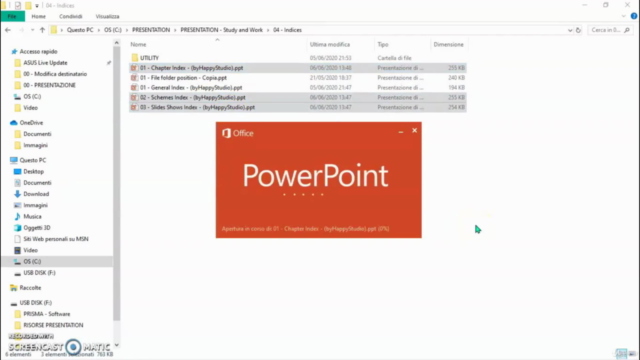Open address bar history dropdown
This screenshot has height=360, width=640.
coord(570,30)
